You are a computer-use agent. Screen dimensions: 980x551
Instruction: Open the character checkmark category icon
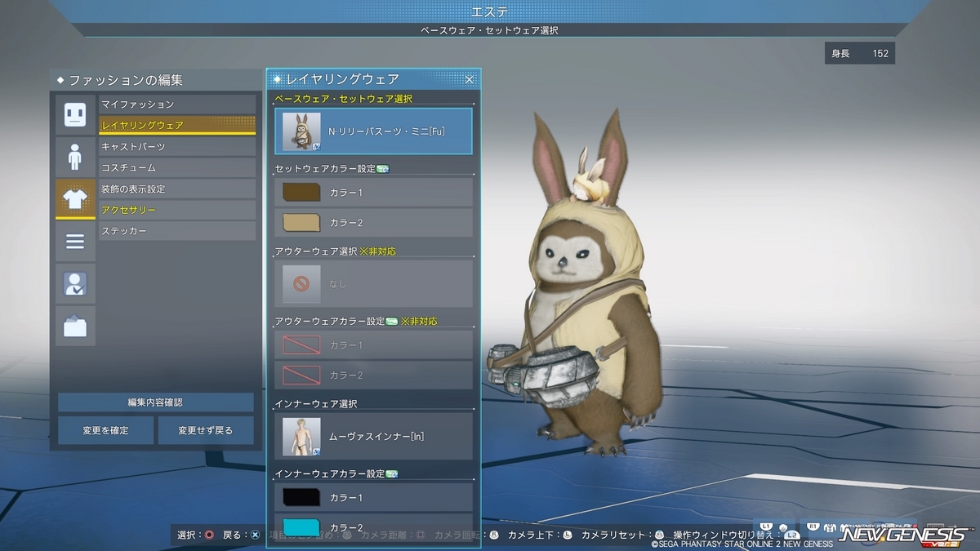(x=75, y=284)
